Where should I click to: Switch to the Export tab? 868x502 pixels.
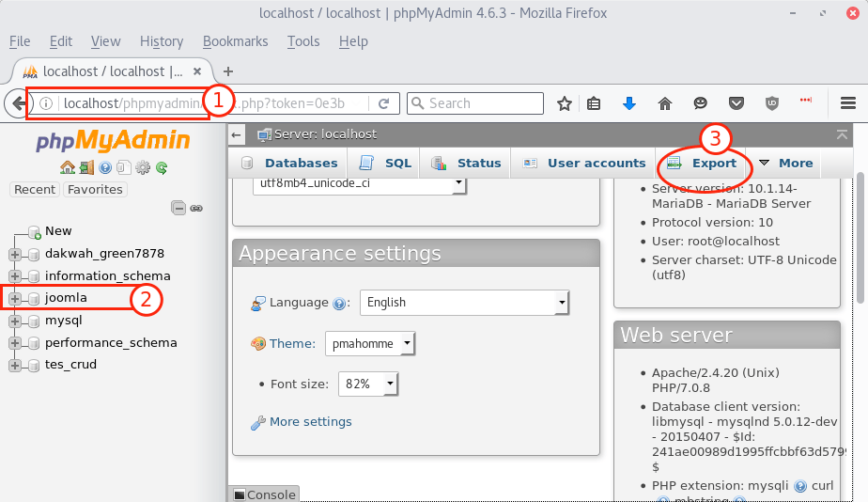[x=705, y=163]
